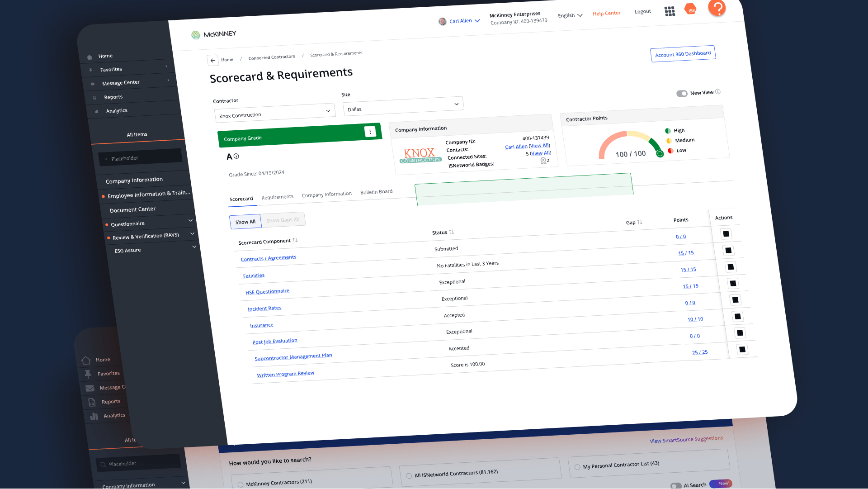Screen dimensions: 868x489
Task: Click the info icon beside grade A
Action: pyautogui.click(x=236, y=156)
